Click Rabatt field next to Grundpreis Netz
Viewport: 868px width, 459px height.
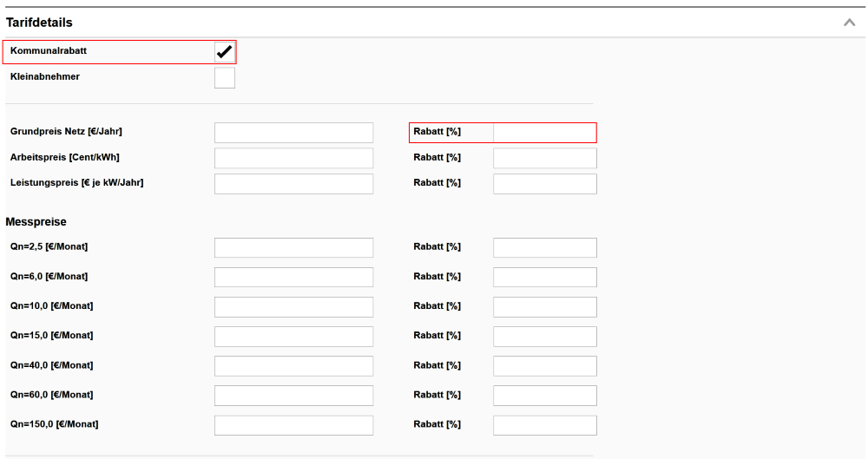pyautogui.click(x=544, y=132)
